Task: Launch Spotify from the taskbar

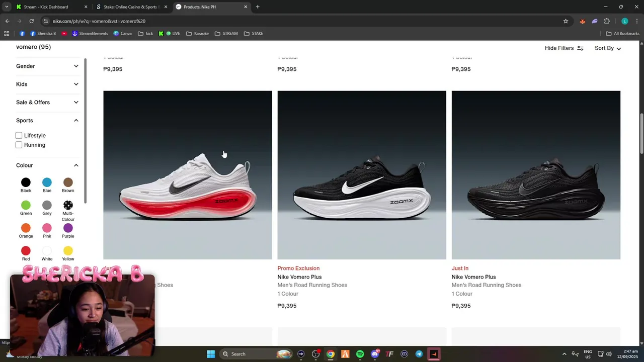Action: pyautogui.click(x=360, y=354)
